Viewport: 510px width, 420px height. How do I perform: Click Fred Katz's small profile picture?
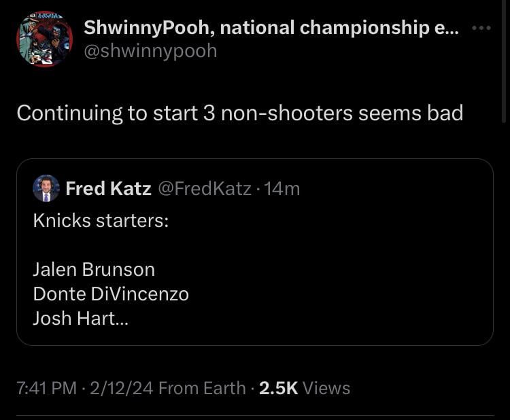tap(46, 188)
